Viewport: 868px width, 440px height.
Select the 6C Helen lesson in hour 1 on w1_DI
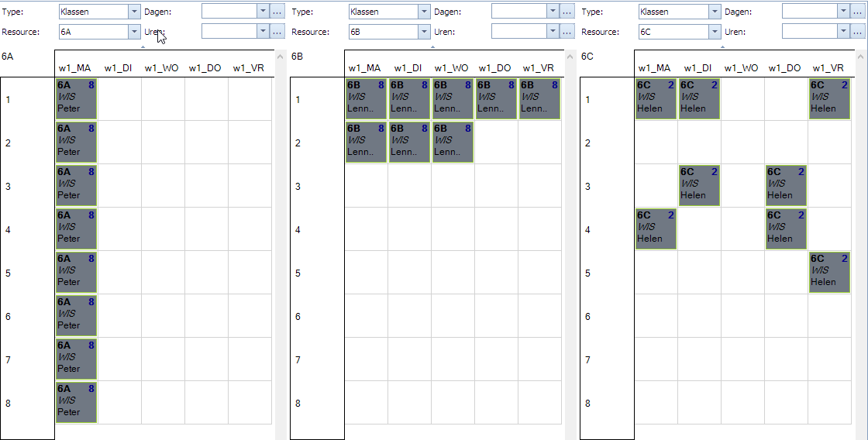coord(699,99)
